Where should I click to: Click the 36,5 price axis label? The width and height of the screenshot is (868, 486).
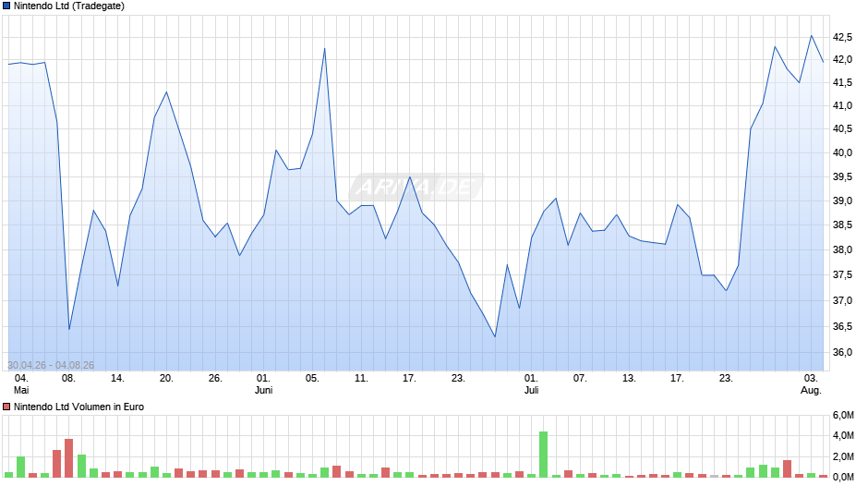[x=842, y=326]
